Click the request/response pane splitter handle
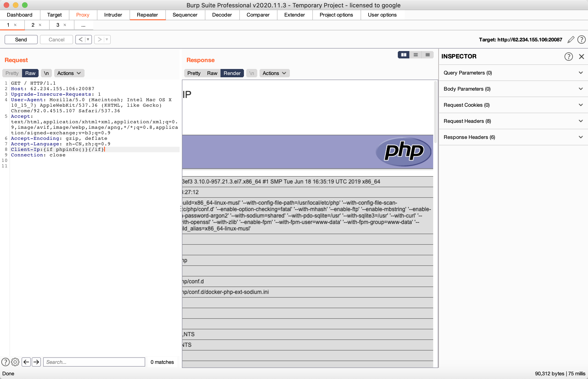The image size is (588, 379). [x=181, y=209]
